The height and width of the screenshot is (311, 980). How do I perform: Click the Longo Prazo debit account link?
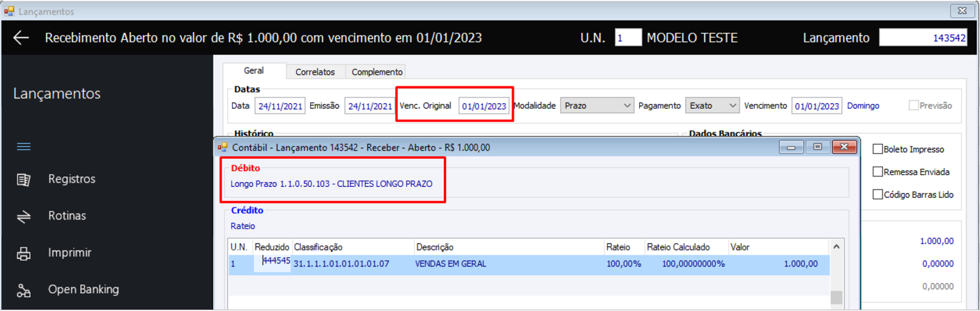[x=331, y=184]
